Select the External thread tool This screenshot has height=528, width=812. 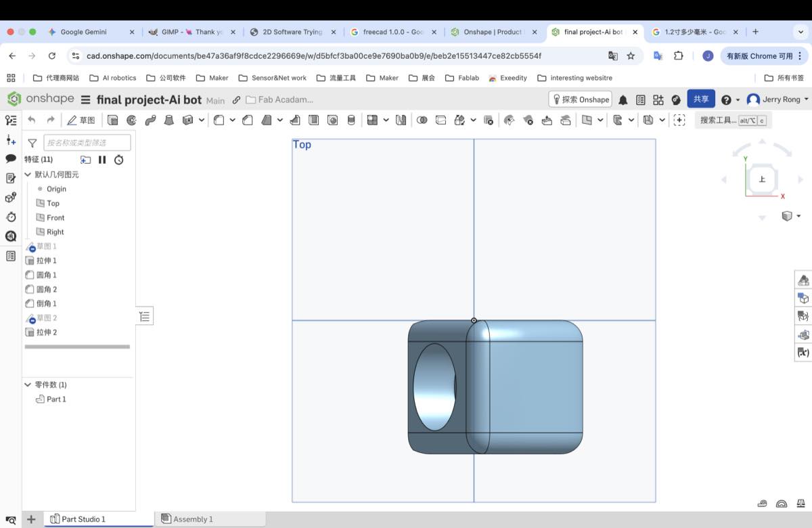click(351, 120)
